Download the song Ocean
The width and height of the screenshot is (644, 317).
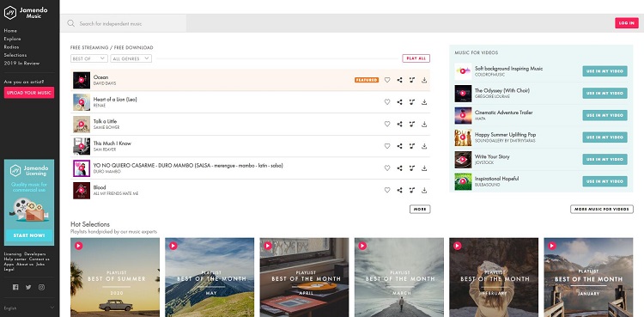424,80
